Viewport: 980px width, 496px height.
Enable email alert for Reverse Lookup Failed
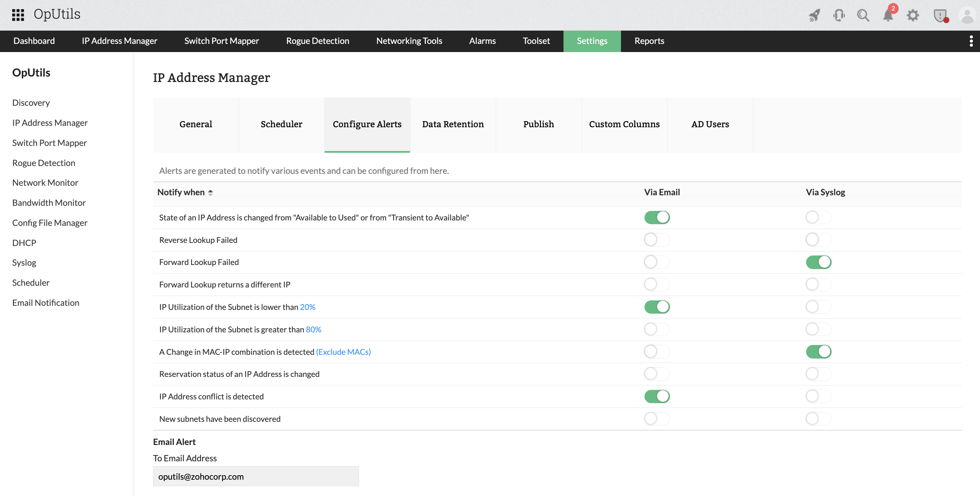(657, 239)
